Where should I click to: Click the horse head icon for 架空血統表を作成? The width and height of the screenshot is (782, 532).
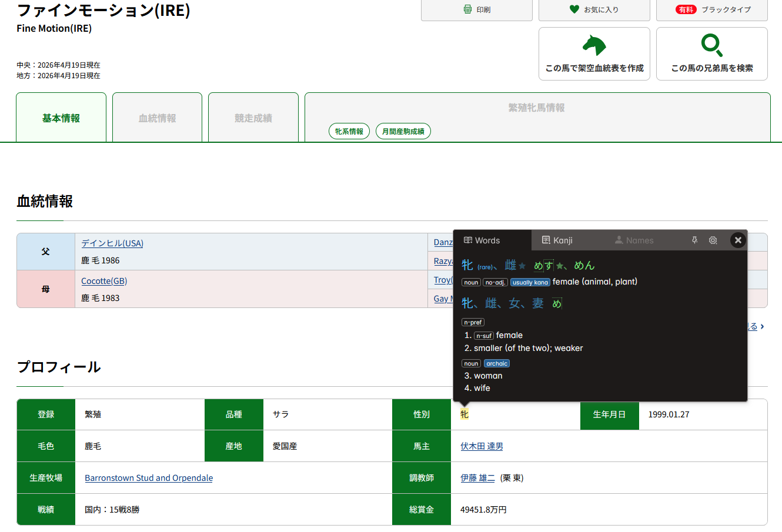(594, 45)
